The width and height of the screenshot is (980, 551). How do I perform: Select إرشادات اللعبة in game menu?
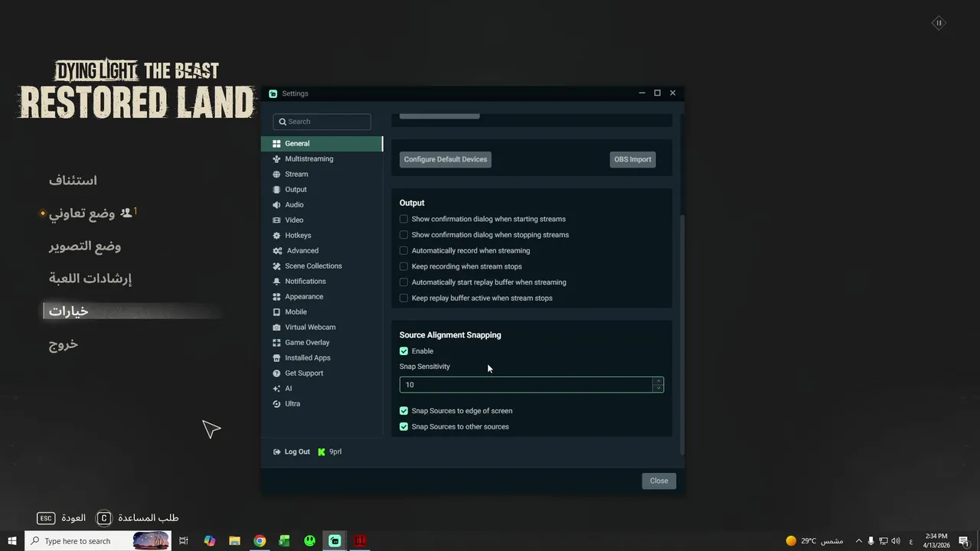[x=90, y=279]
